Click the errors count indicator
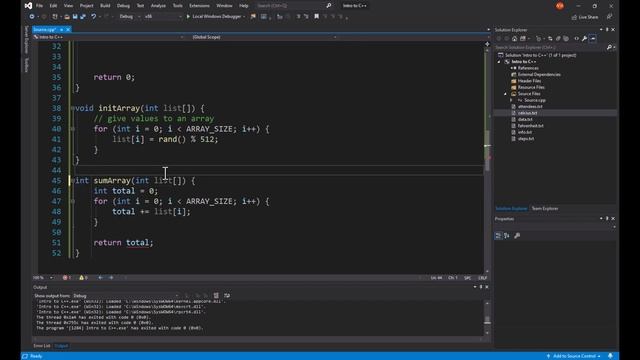This screenshot has height=360, width=640. pyautogui.click(x=67, y=278)
